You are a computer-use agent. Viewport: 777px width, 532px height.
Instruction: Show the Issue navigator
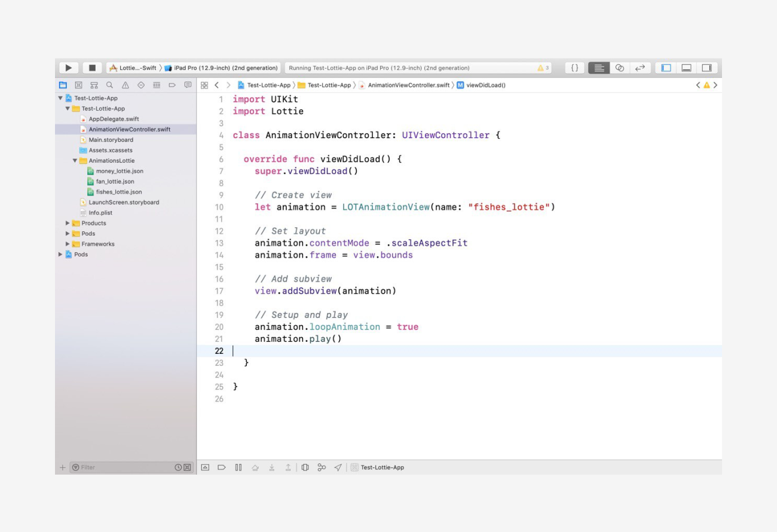pyautogui.click(x=126, y=85)
